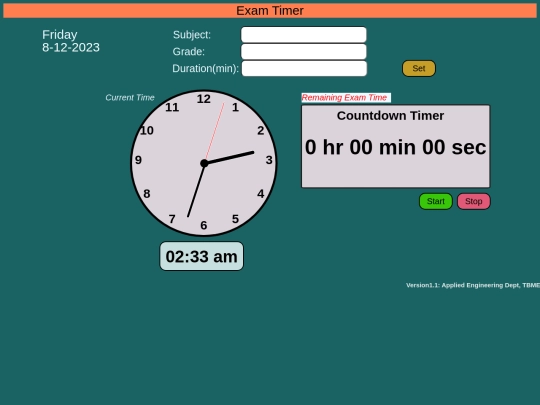Click the number 6 on the clock face
This screenshot has width=540, height=405.
204,225
